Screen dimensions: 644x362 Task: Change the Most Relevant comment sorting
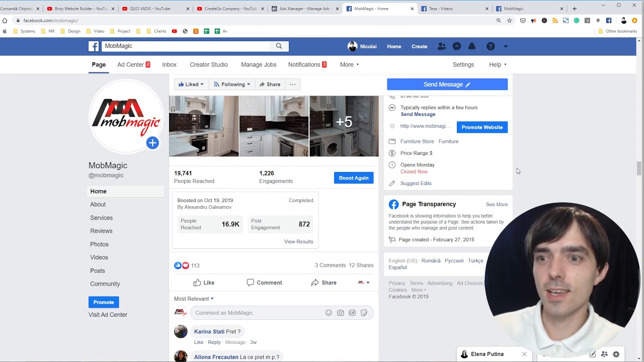(x=194, y=299)
